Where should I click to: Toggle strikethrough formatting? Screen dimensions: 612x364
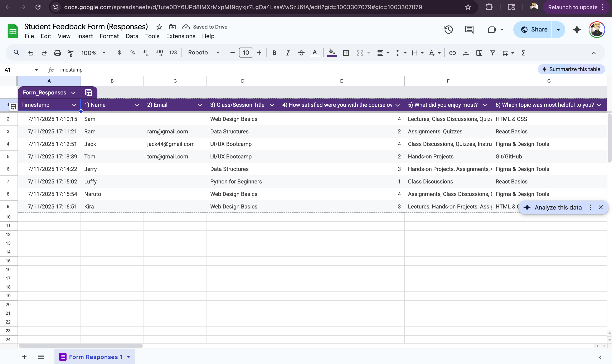pos(301,53)
